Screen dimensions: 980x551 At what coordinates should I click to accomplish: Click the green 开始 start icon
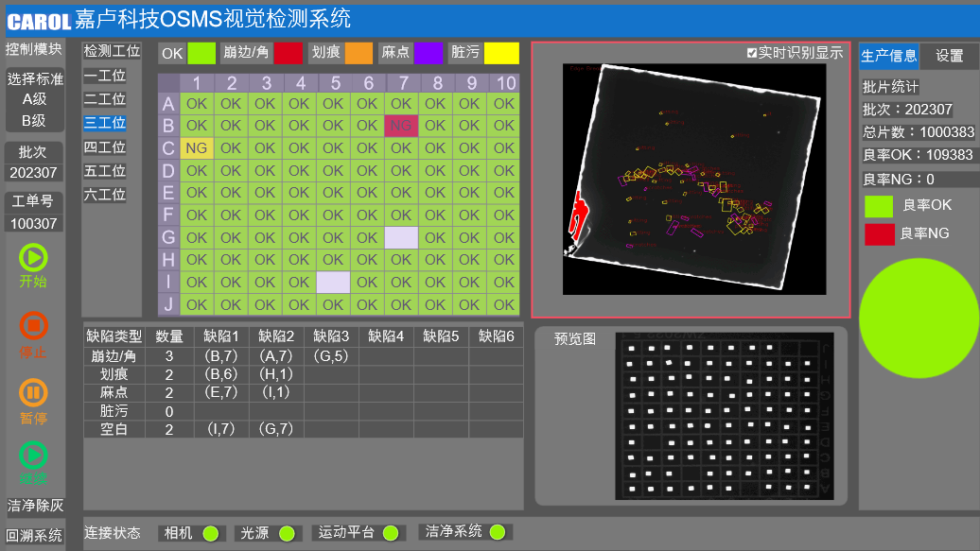tap(33, 257)
